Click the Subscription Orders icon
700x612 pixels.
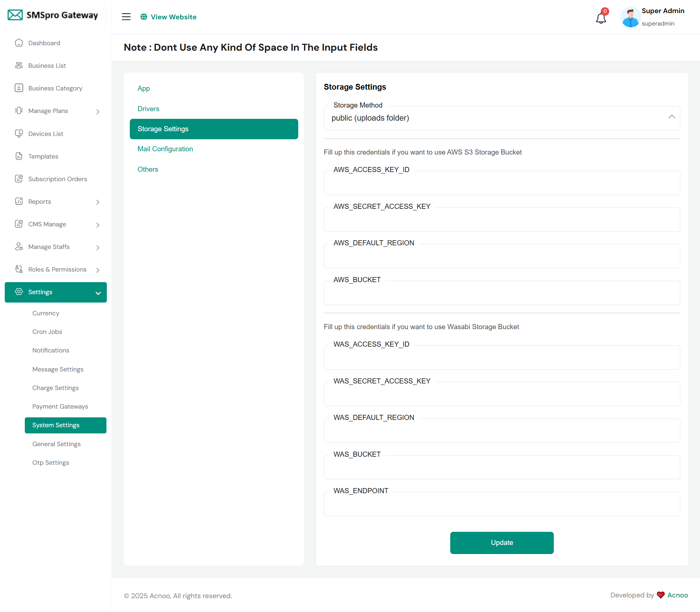click(x=19, y=179)
